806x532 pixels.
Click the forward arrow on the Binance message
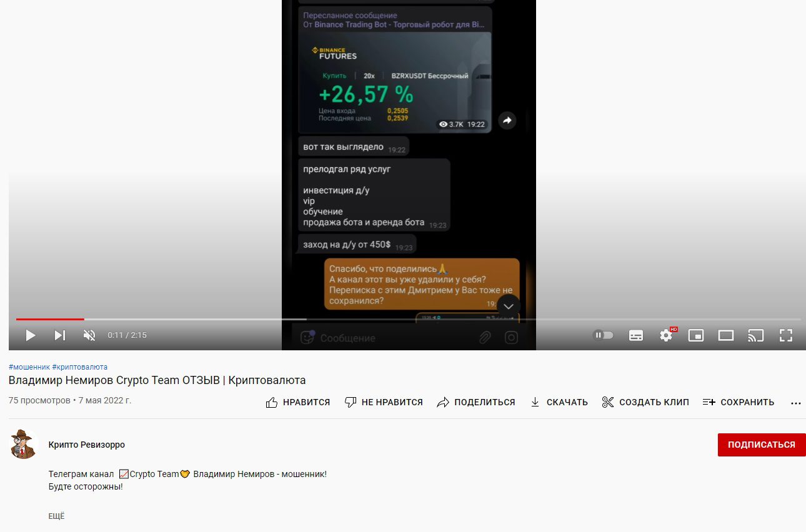tap(507, 121)
